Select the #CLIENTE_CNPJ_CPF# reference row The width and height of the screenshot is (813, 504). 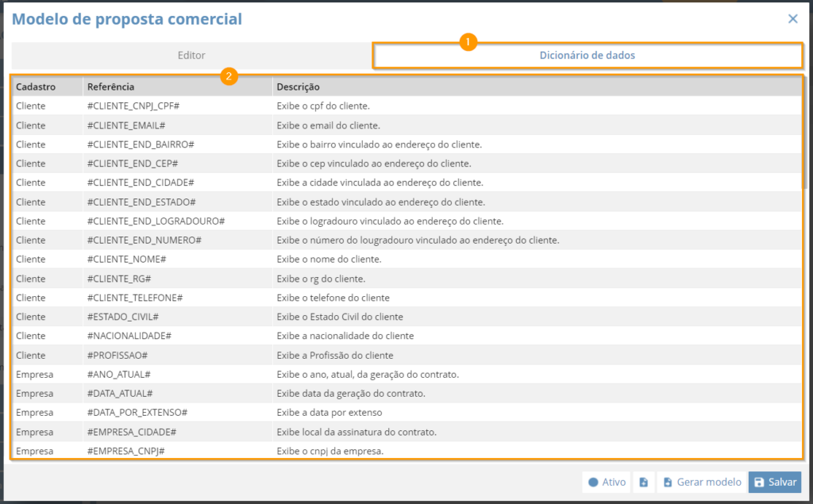point(406,106)
